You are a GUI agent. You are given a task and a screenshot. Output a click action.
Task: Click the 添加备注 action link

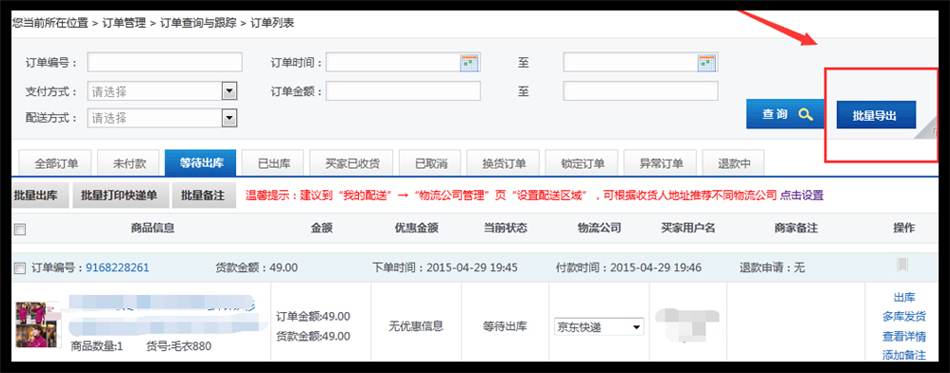coord(904,355)
